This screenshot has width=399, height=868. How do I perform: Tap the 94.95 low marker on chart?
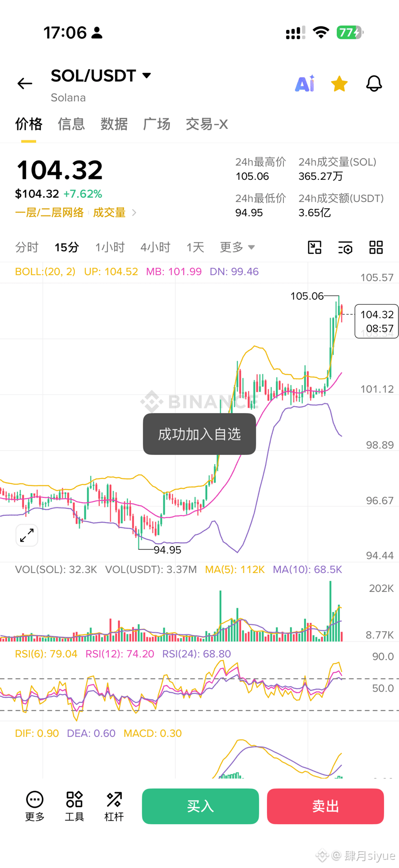click(167, 550)
